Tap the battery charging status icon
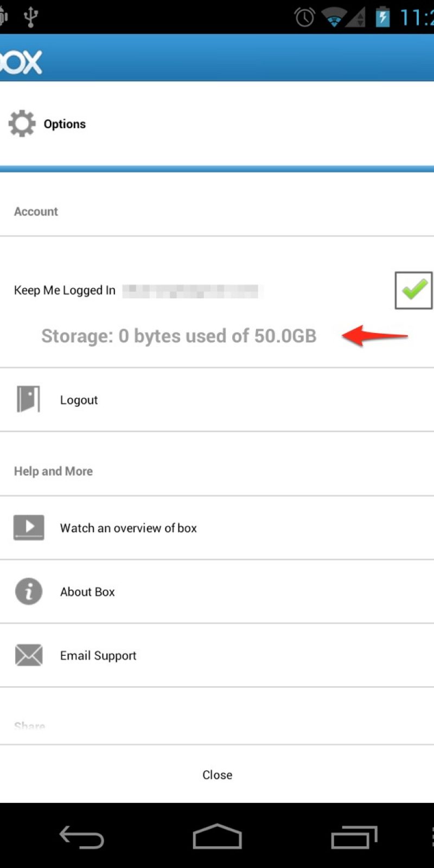Screen dimensions: 434x868 [382, 17]
